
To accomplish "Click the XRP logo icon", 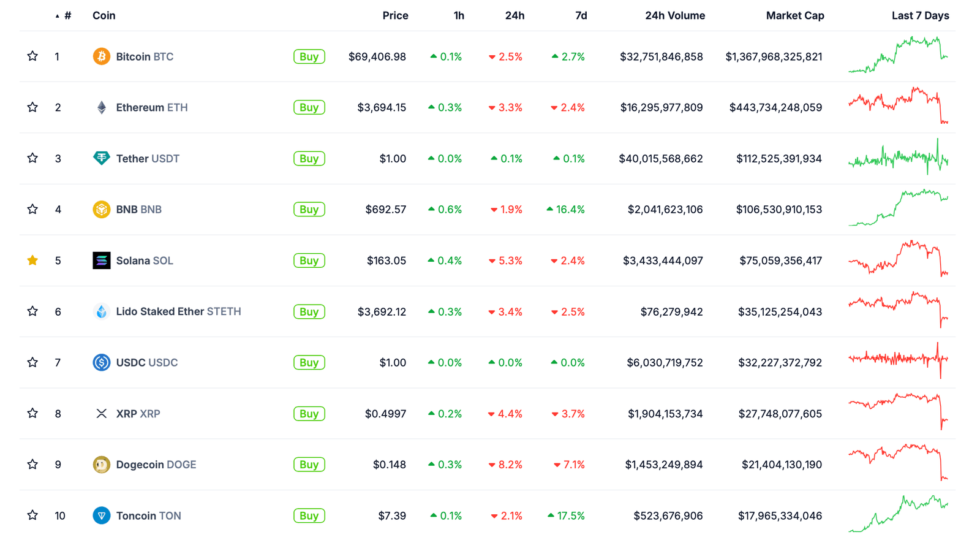I will tap(101, 414).
